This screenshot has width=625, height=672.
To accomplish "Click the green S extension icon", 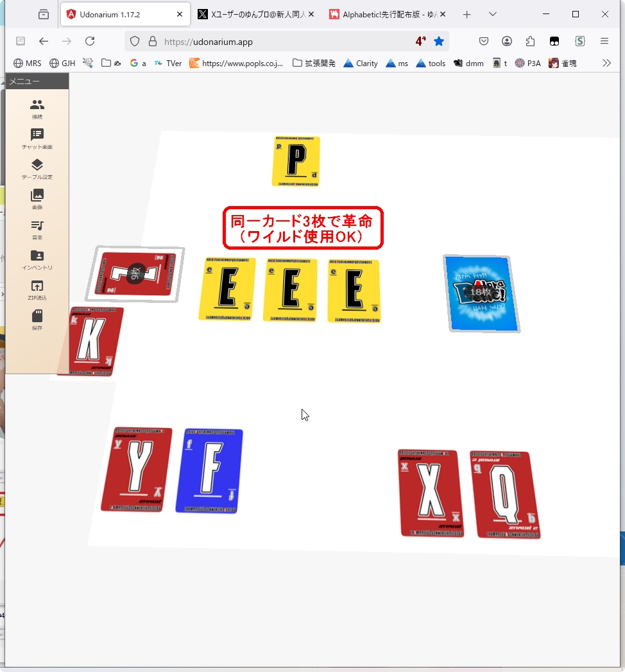I will pyautogui.click(x=580, y=41).
